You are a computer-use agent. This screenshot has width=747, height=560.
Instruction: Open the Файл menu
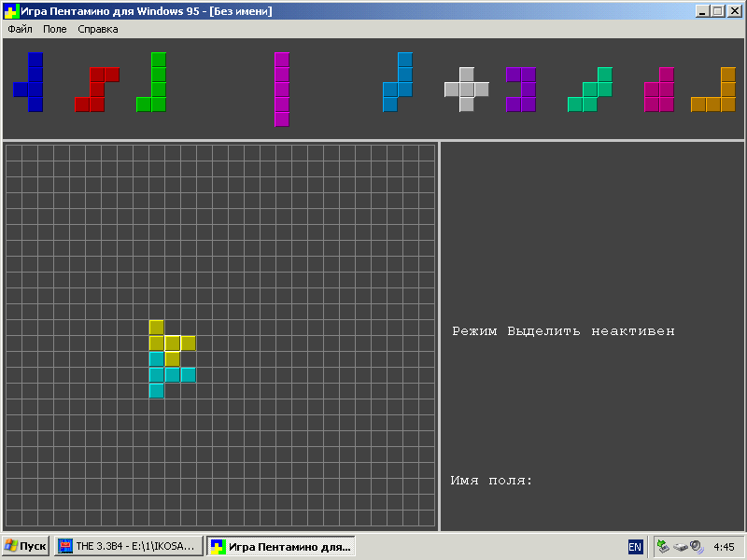tap(20, 29)
